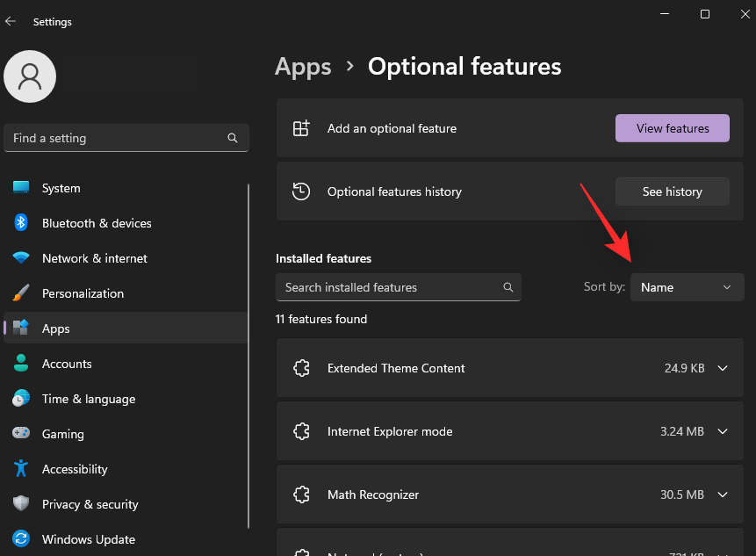Expand the Math Recognizer entry
Viewport: 756px width, 556px height.
pos(723,495)
